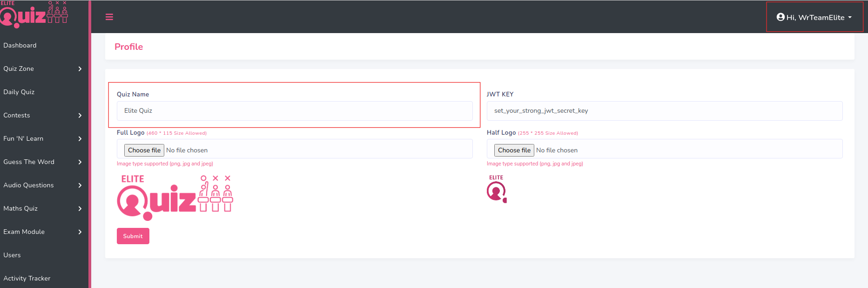Image resolution: width=868 pixels, height=288 pixels.
Task: Expand the Quiz Zone submenu chevron
Action: [x=80, y=69]
